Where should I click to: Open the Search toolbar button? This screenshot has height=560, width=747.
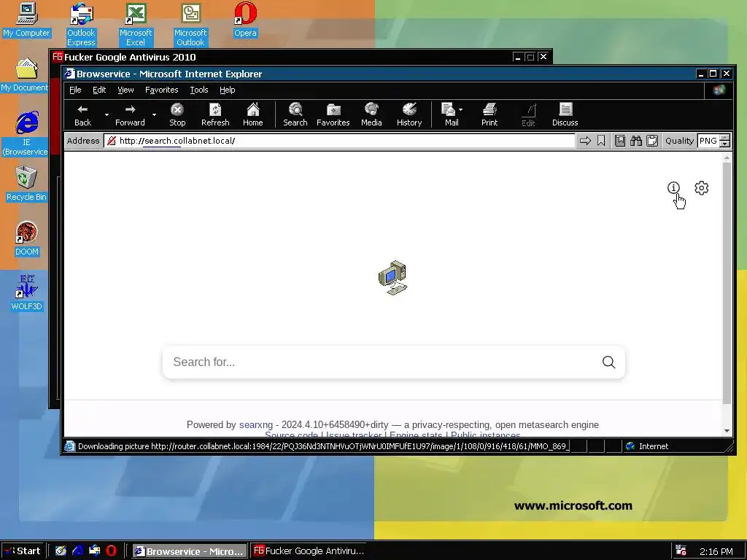295,114
